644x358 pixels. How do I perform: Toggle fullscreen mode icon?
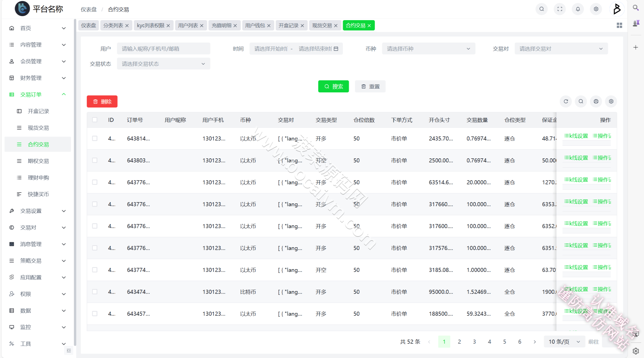pos(560,9)
